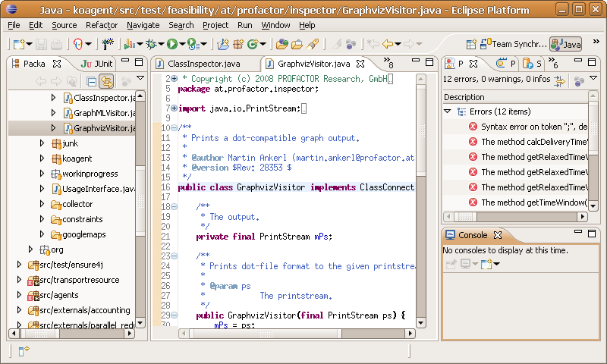Click editor vertical scrollbar down arrow
The image size is (607, 364).
[421, 322]
